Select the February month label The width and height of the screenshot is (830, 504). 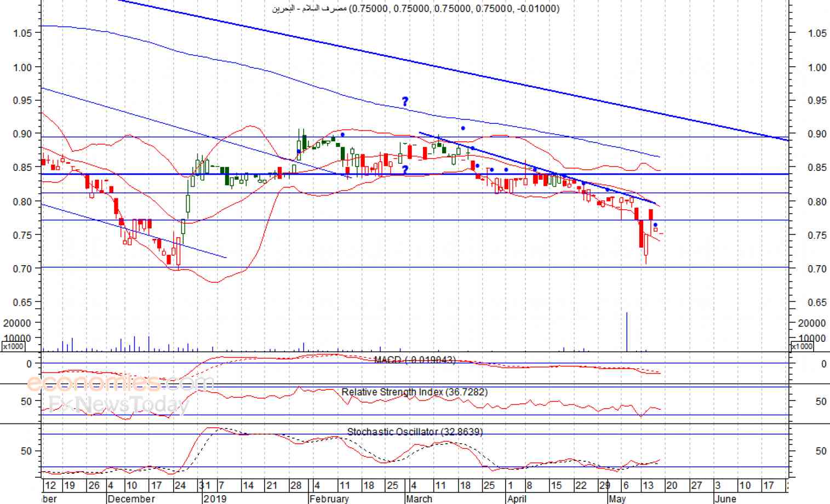tap(329, 499)
